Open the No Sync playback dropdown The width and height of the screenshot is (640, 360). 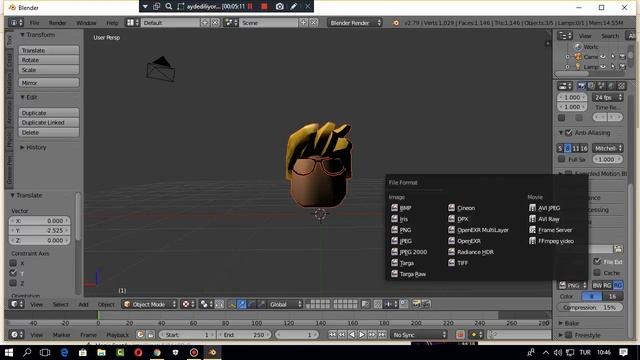click(419, 335)
